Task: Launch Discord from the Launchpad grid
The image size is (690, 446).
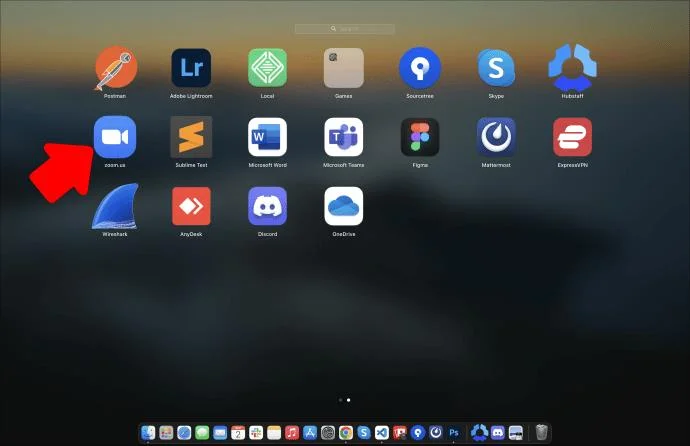Action: 267,206
